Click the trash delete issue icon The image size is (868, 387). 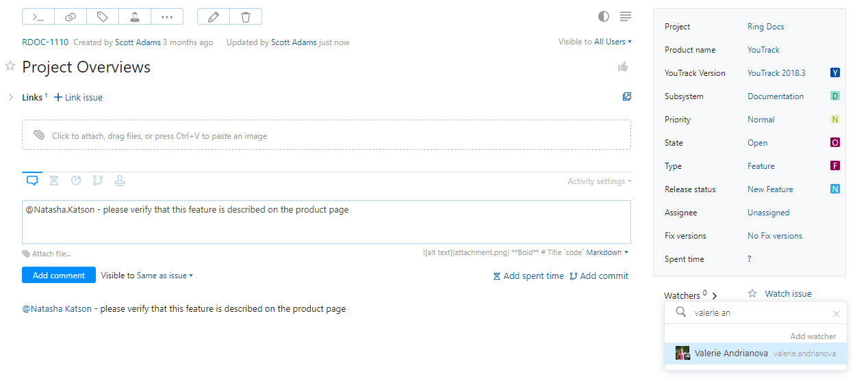(x=245, y=16)
